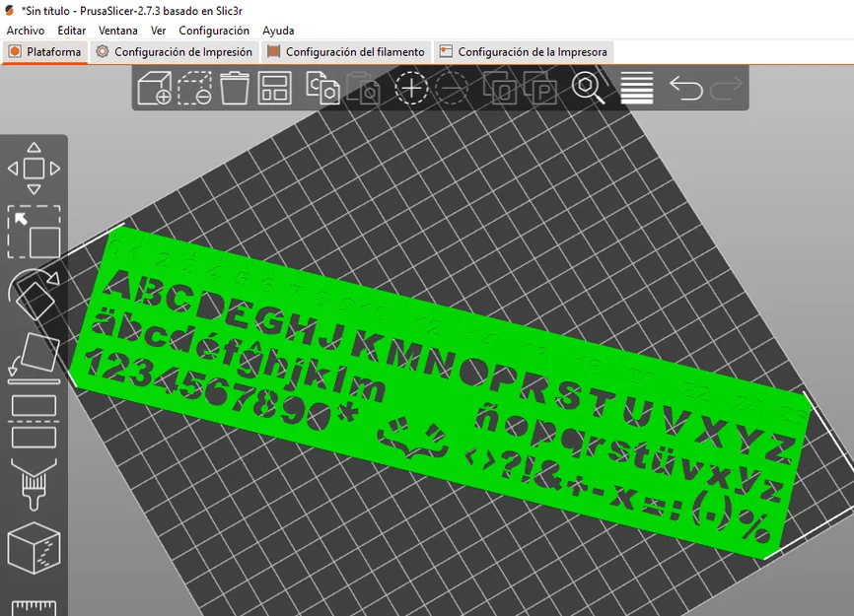
Task: Click the Add object cube icon
Action: pyautogui.click(x=155, y=88)
